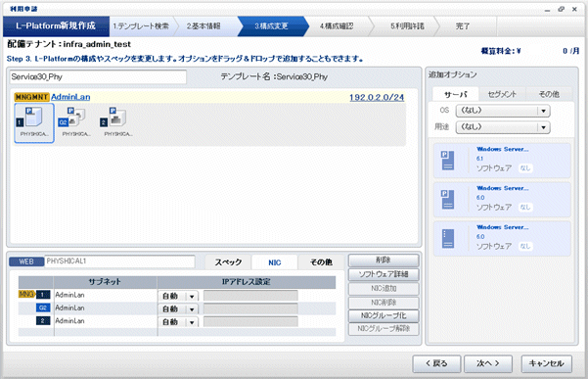Image resolution: width=588 pixels, height=379 pixels.
Task: Pick Windows Server 6.1 physical server option
Action: click(x=502, y=161)
